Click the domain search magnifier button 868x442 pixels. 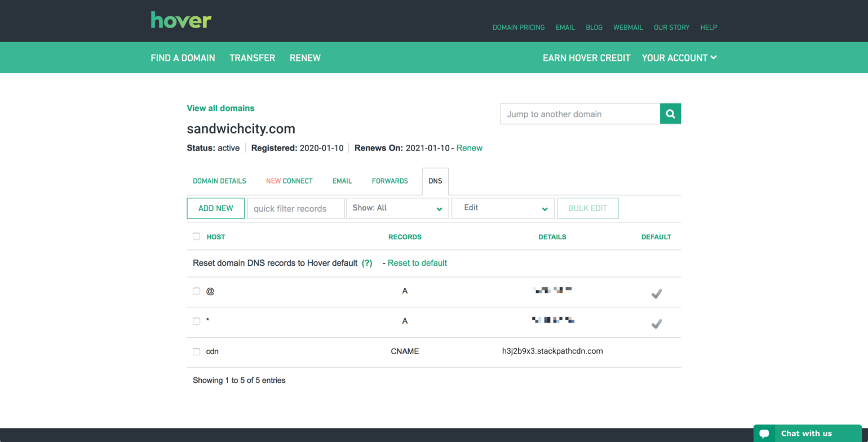click(x=670, y=114)
